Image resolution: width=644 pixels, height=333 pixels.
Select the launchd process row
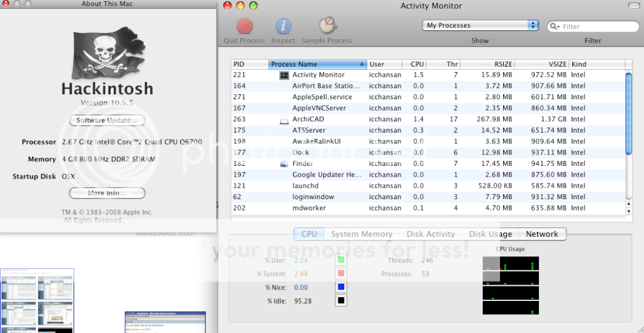click(x=428, y=186)
